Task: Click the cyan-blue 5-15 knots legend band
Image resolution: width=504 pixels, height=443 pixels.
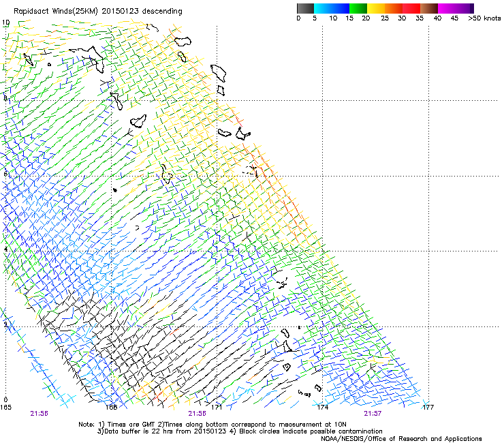Action: pyautogui.click(x=332, y=8)
